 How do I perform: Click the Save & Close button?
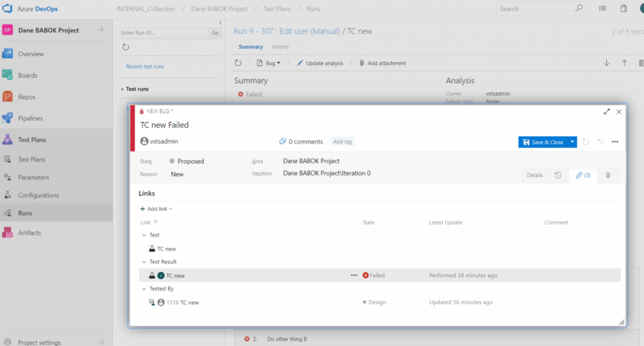(543, 142)
